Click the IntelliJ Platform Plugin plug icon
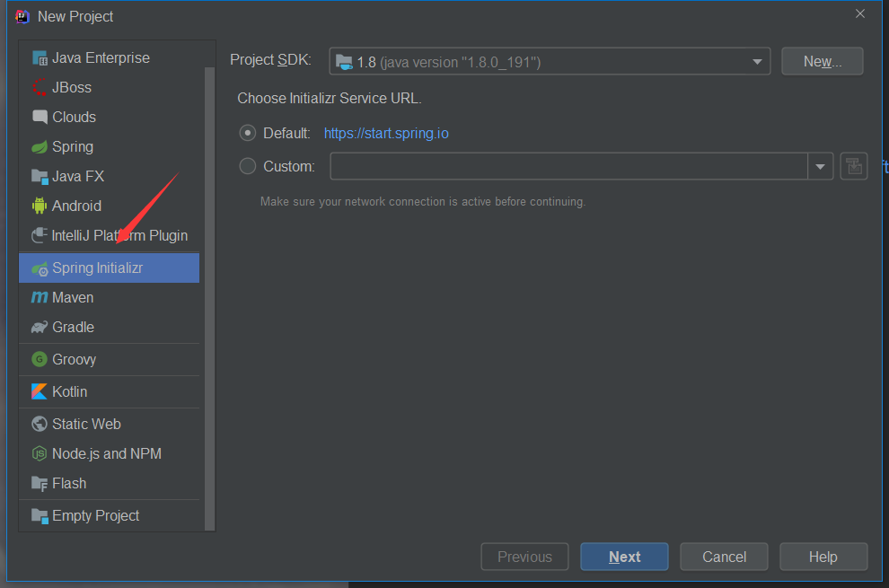Image resolution: width=889 pixels, height=588 pixels. 40,235
